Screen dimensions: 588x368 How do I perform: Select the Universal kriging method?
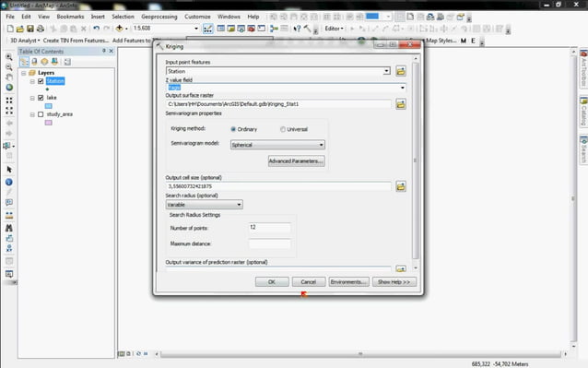[x=283, y=129]
